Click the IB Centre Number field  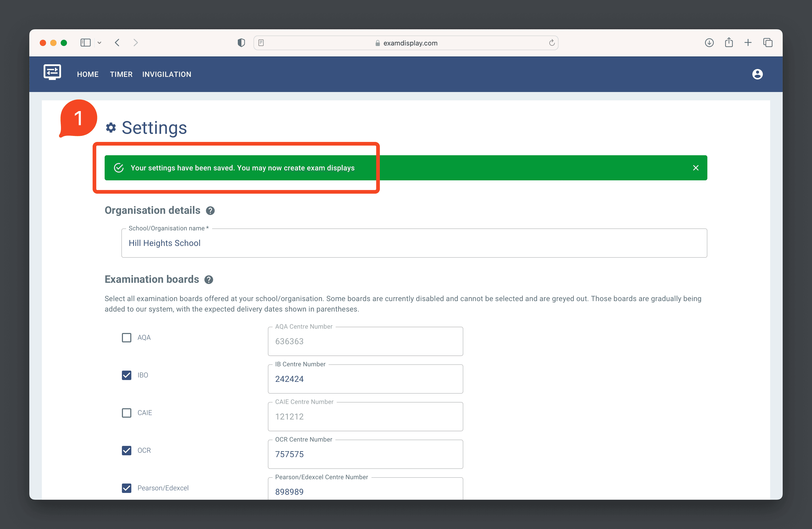pyautogui.click(x=365, y=379)
